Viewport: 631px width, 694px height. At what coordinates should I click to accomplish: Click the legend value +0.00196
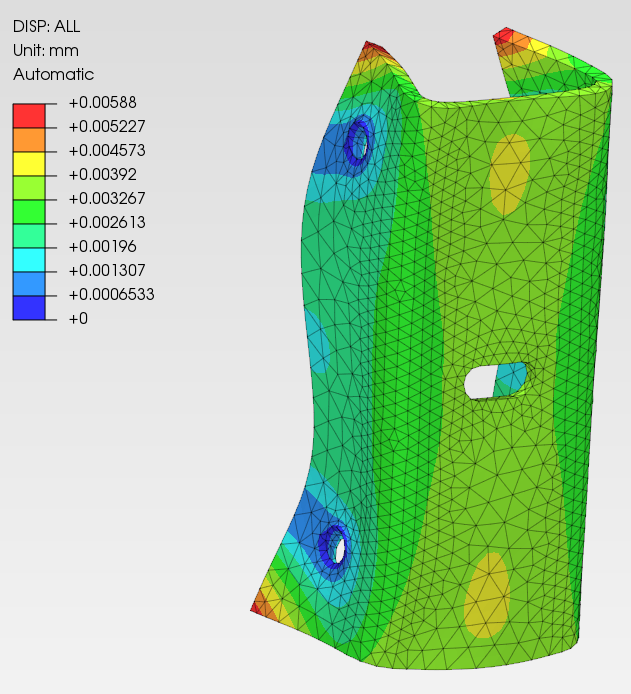103,247
